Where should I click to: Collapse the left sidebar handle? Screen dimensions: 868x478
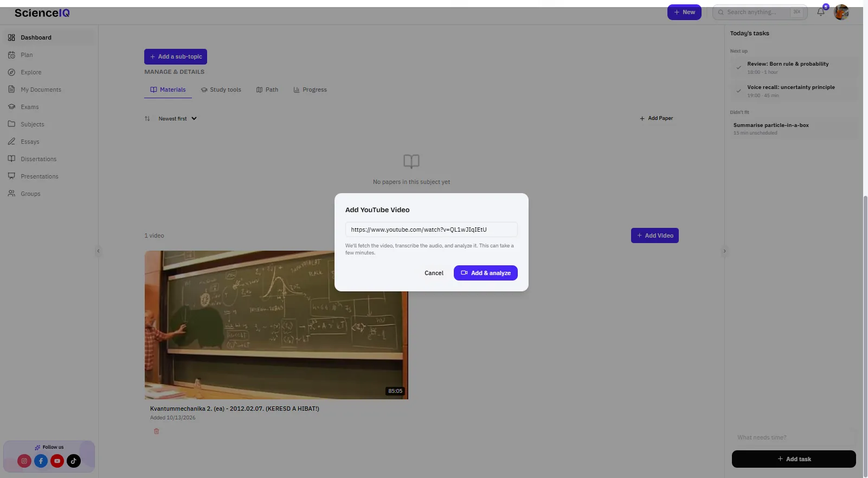(98, 251)
